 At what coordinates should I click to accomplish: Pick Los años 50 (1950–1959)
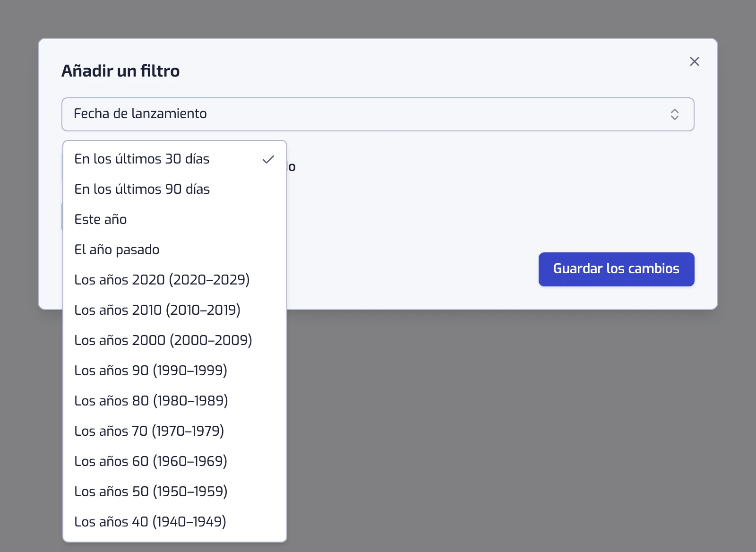click(175, 492)
